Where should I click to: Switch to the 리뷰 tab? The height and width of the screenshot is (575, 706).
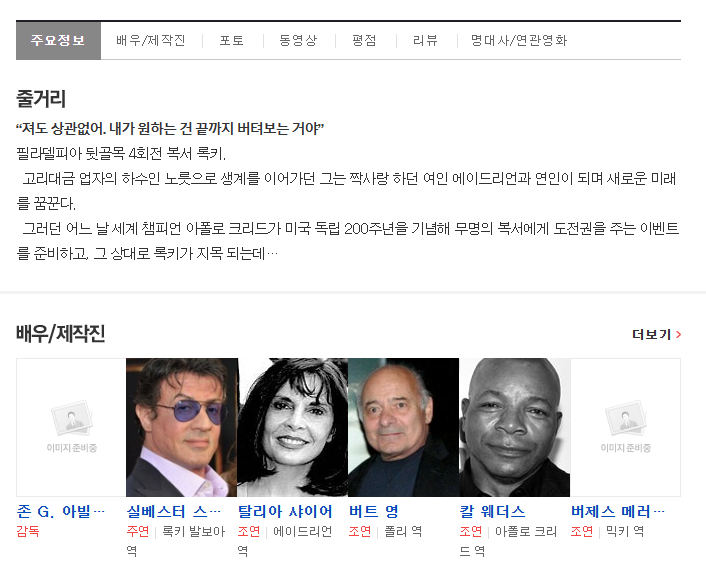click(x=425, y=41)
